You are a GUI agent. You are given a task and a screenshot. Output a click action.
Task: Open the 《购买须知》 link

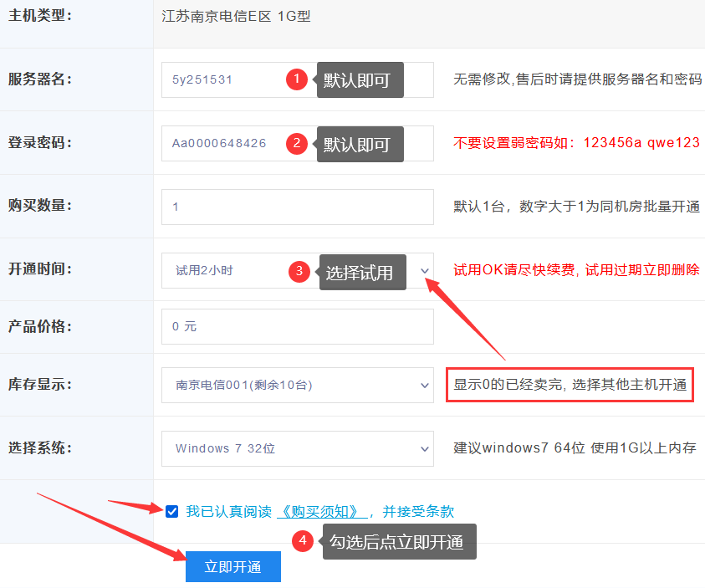(x=321, y=512)
